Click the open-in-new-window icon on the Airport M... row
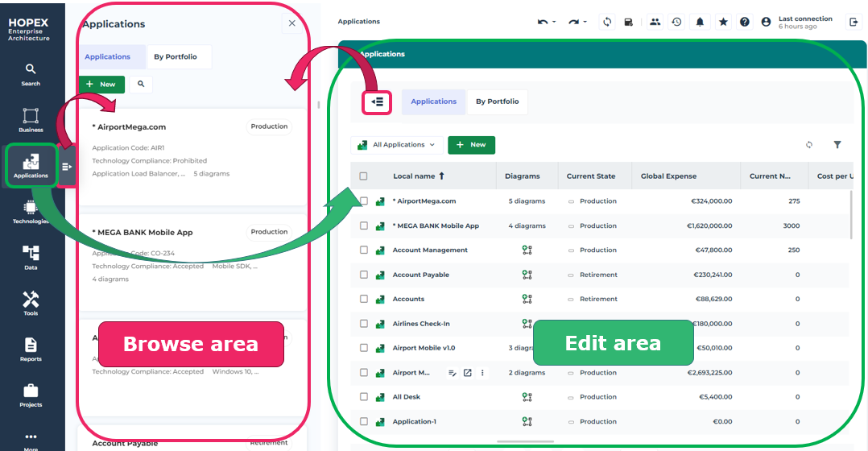The height and width of the screenshot is (451, 868). (467, 373)
